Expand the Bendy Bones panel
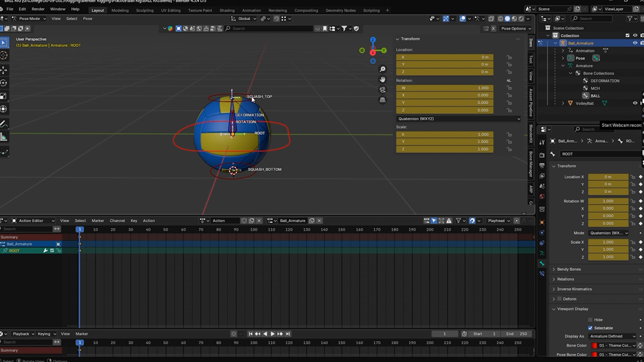 [x=569, y=269]
